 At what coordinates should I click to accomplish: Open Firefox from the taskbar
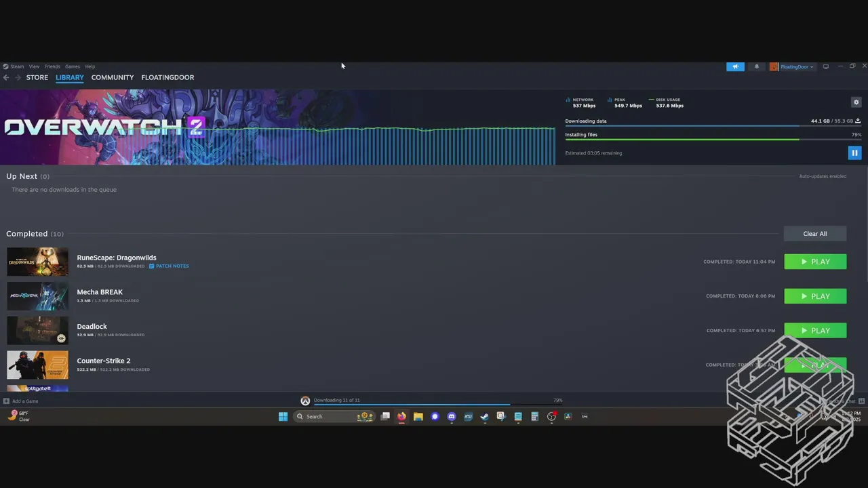click(401, 416)
